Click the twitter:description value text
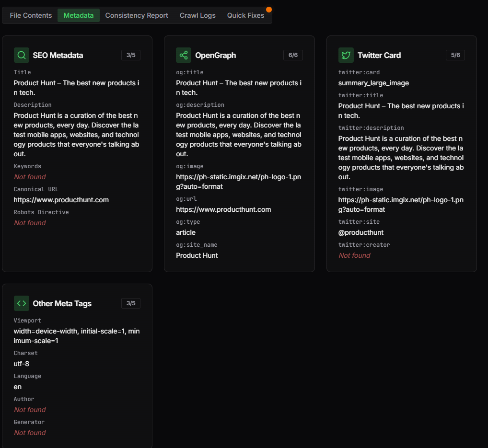This screenshot has height=448, width=488. click(x=401, y=158)
